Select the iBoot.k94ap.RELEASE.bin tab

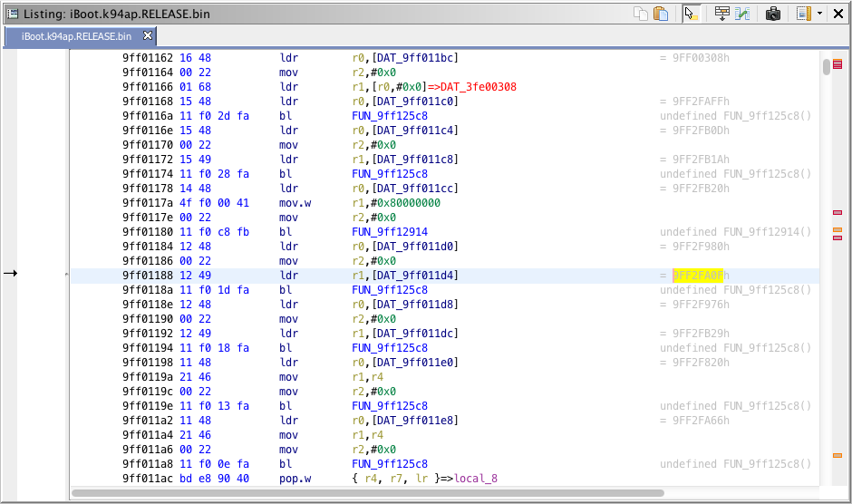[x=76, y=36]
